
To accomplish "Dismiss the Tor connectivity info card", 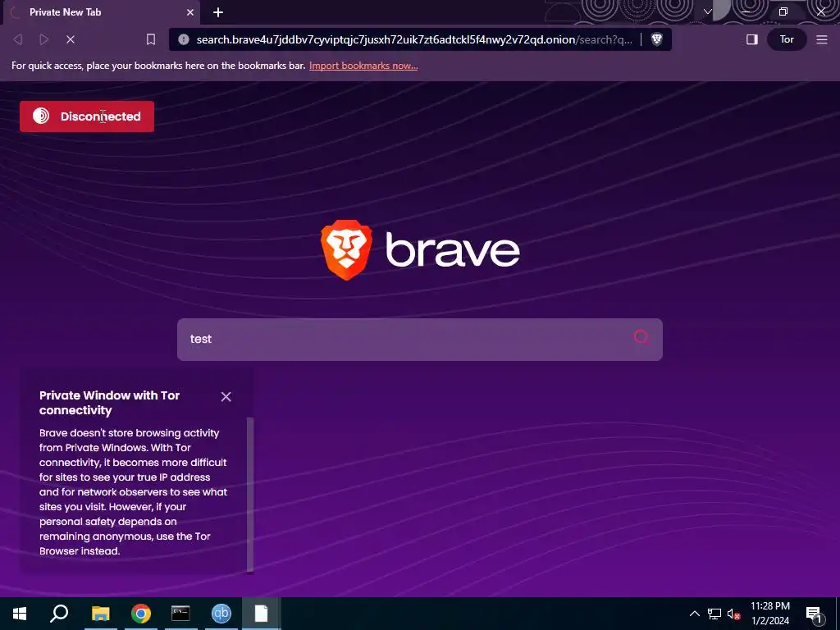I will (226, 396).
